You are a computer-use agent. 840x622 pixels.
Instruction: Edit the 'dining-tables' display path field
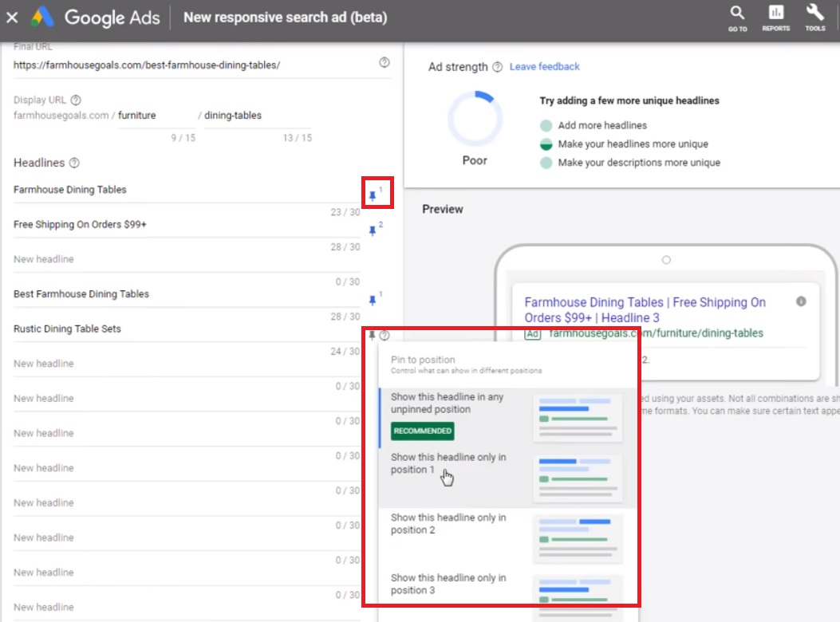(258, 116)
